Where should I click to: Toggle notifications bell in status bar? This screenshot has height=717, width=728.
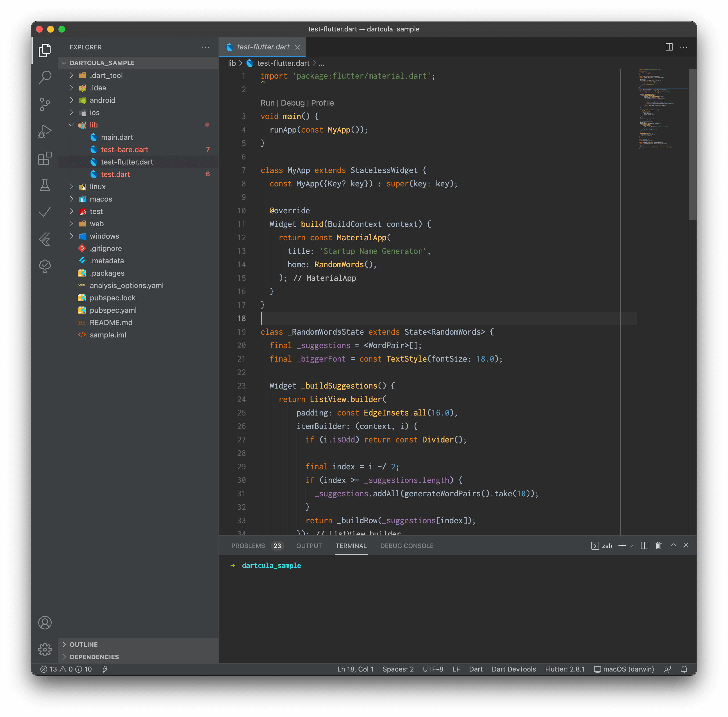[684, 669]
